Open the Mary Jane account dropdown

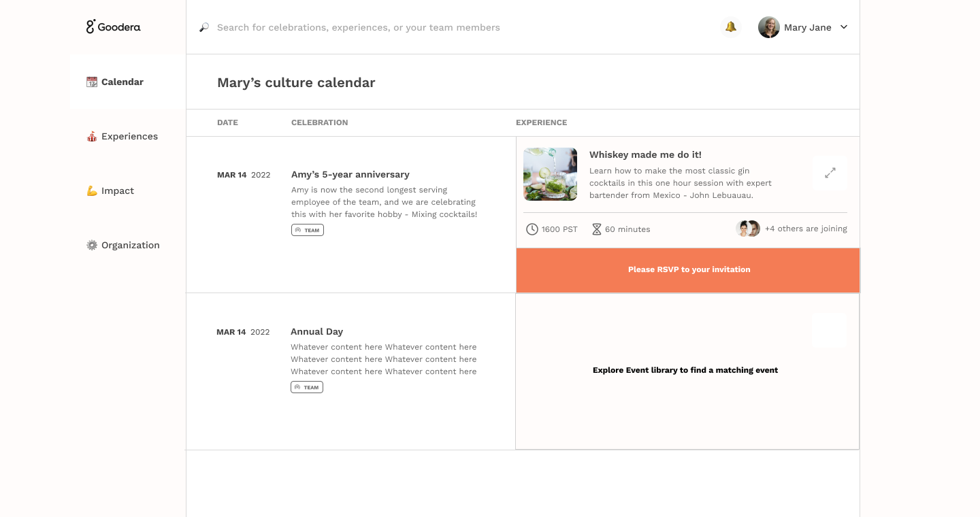(844, 27)
